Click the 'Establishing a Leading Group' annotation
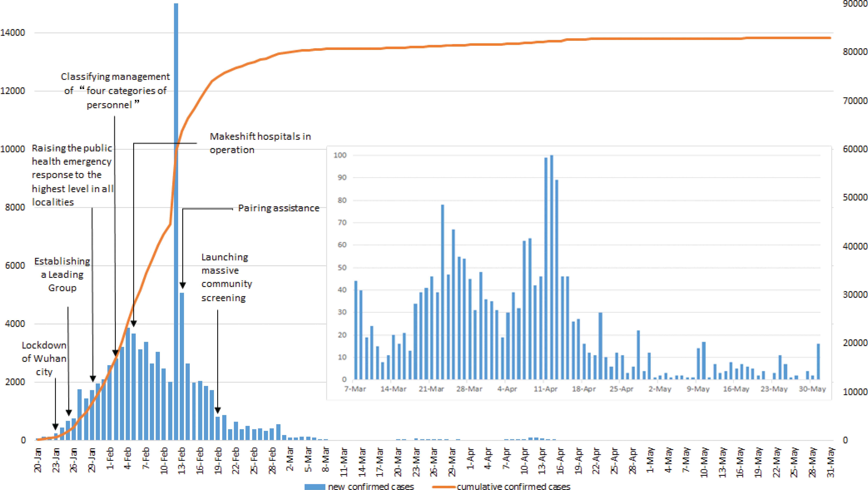 (x=62, y=274)
